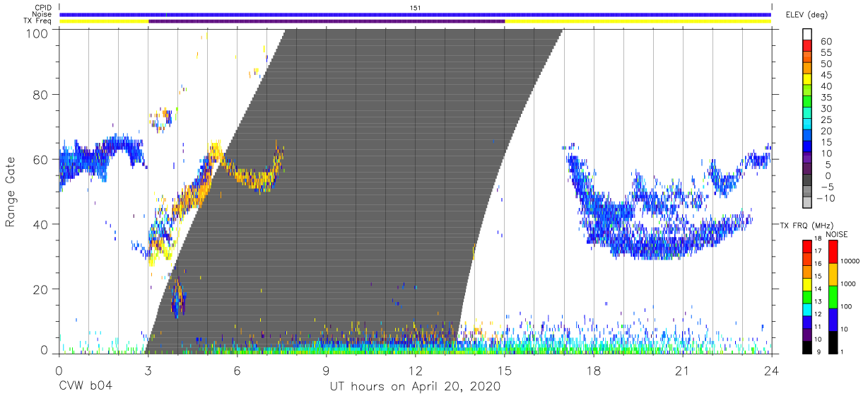This screenshot has height=401, width=868.
Task: Pick the red swatch of the elevation colorbar
Action: point(807,45)
